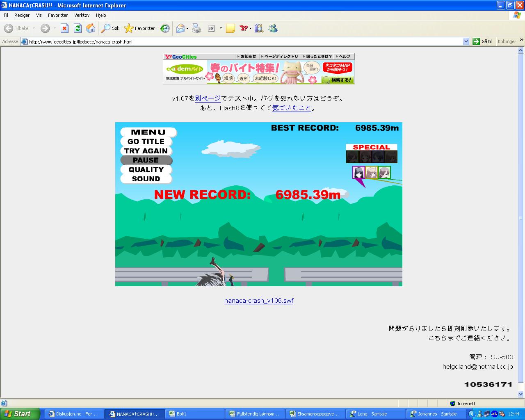Viewport: 525px width, 420px height.
Task: Refresh the page with the green arrows icon
Action: tap(78, 28)
